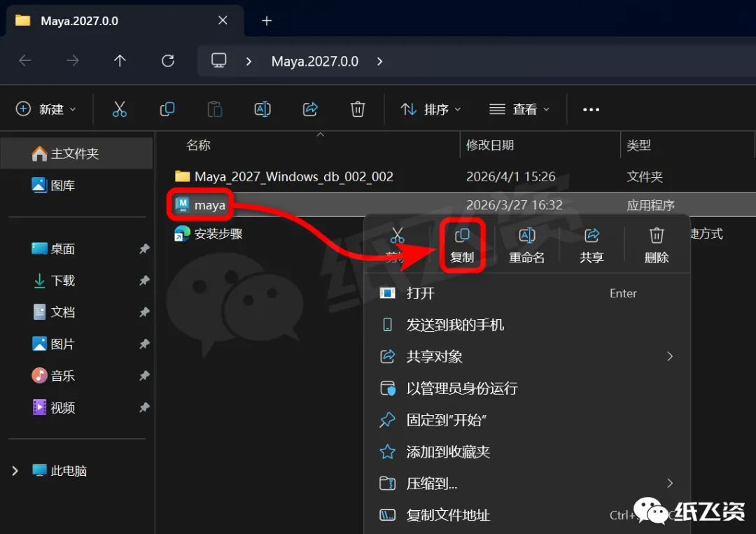Click the context menu cut scissors icon
The image size is (756, 534).
pyautogui.click(x=398, y=236)
